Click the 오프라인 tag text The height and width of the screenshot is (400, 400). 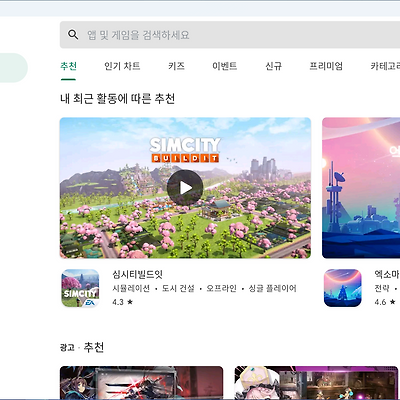click(x=221, y=288)
